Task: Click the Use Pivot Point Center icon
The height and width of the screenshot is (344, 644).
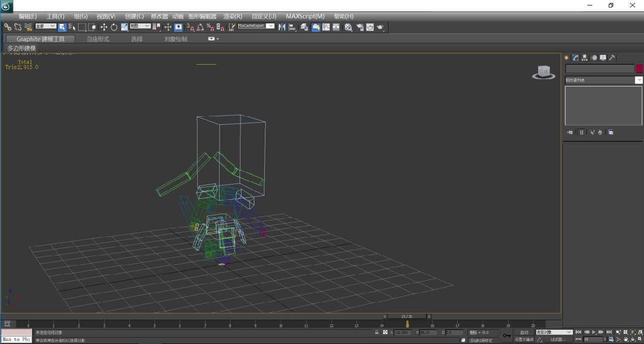Action: [157, 27]
